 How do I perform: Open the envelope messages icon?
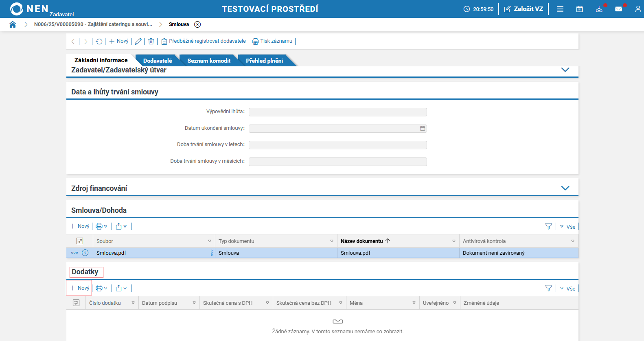(618, 9)
